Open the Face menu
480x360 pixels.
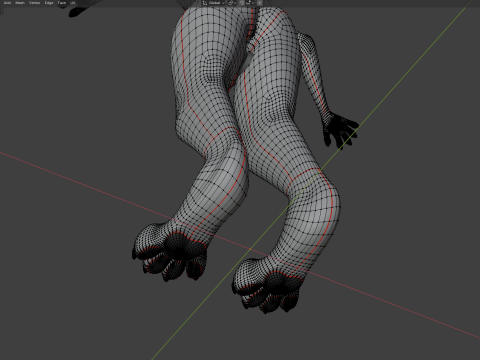click(x=62, y=3)
